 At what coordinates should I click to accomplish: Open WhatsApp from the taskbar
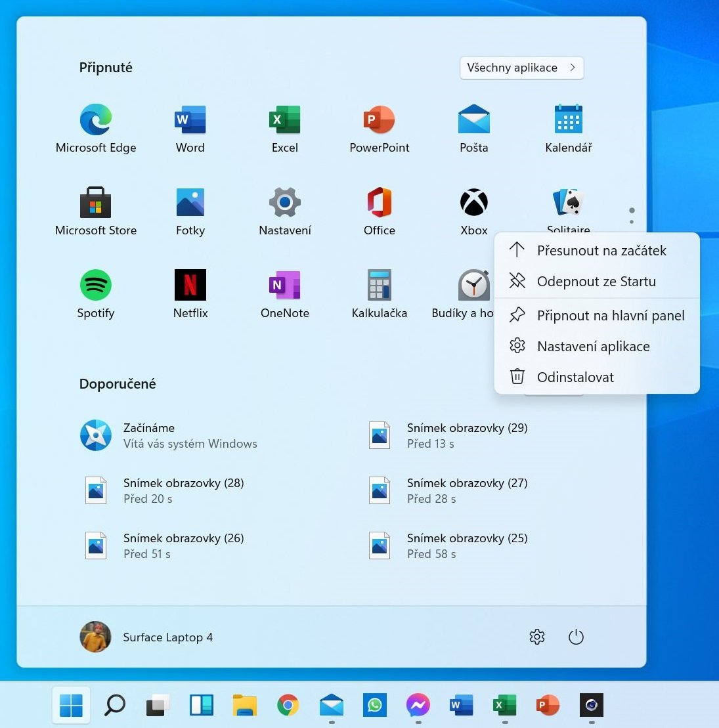[x=375, y=705]
